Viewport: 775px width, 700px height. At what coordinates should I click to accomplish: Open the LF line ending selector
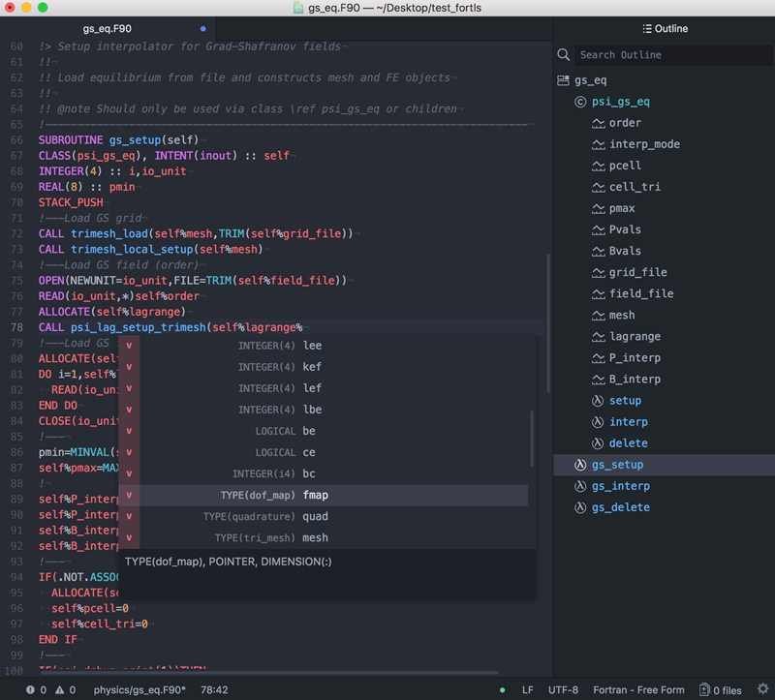click(x=528, y=690)
